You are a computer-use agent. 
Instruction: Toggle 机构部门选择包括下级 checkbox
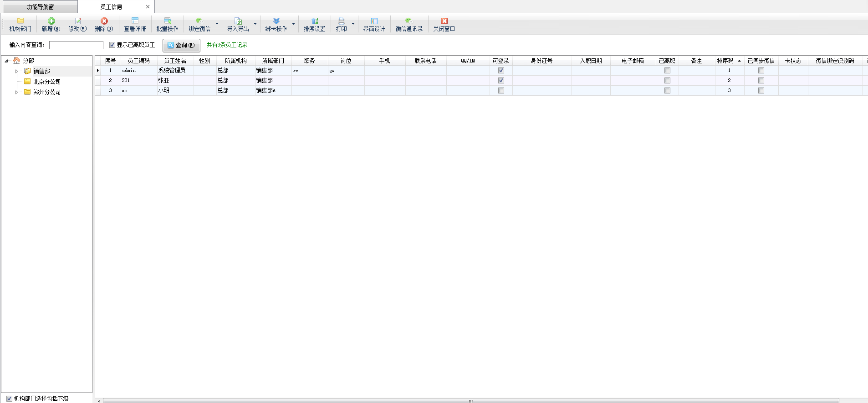(x=9, y=398)
